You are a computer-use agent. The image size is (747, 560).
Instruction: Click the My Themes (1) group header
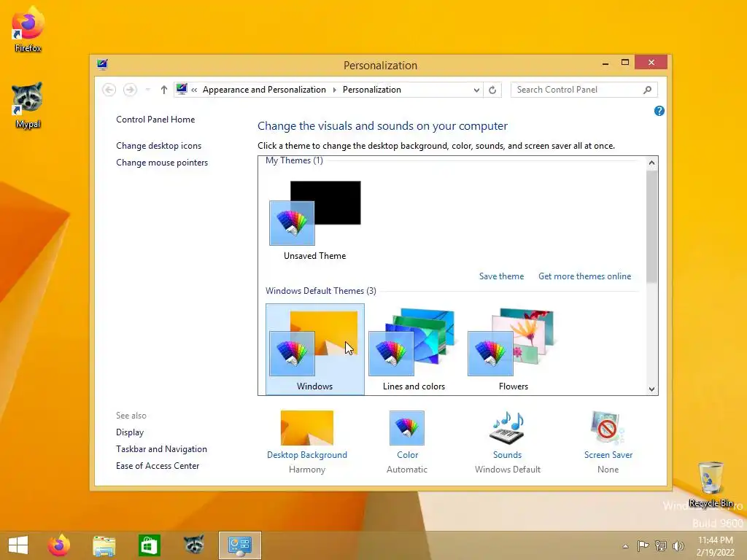pos(294,160)
